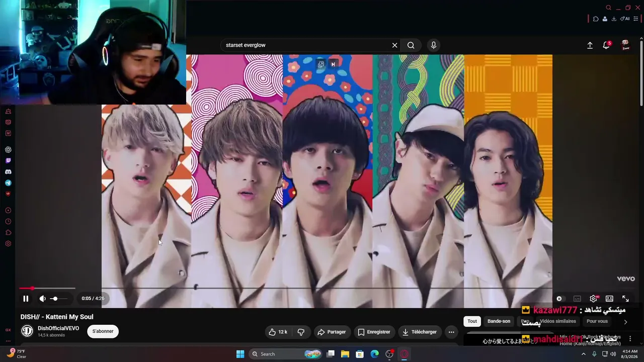Viewport: 644px width, 362px height.
Task: Open browser history clock icon in sidebar
Action: [x=8, y=222]
